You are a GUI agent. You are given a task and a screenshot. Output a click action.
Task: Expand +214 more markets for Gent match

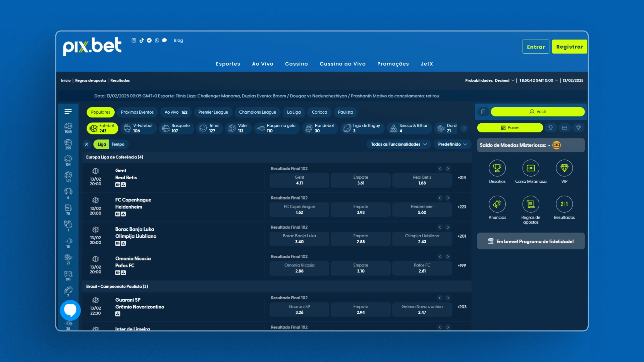point(462,178)
